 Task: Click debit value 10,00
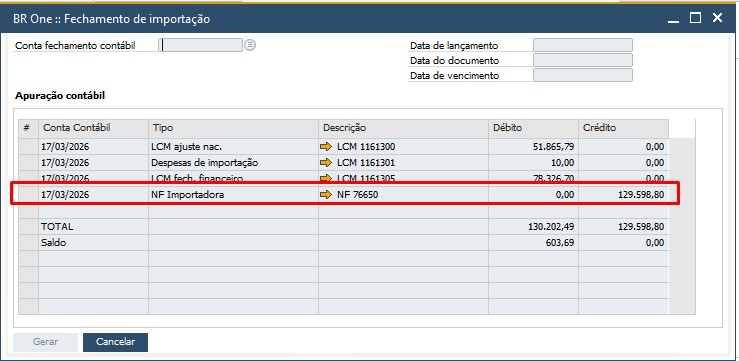coord(563,163)
